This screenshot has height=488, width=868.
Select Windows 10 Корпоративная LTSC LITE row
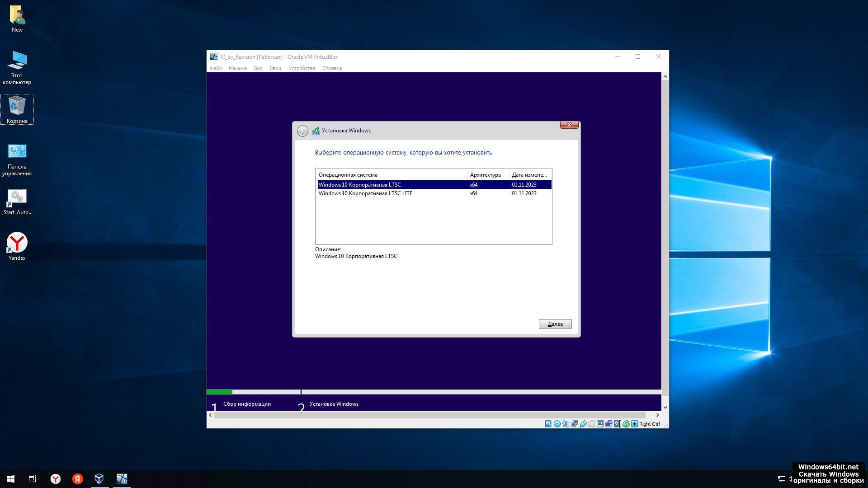point(365,193)
